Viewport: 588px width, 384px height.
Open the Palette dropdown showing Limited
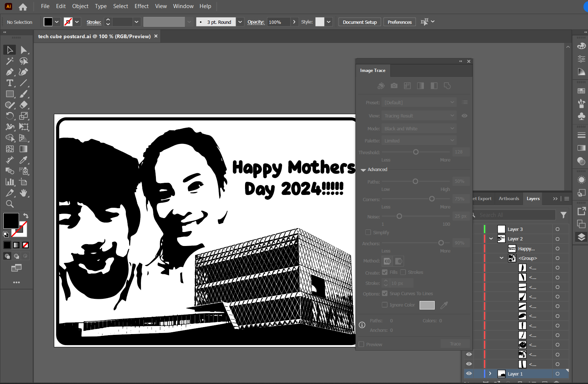[x=419, y=141]
